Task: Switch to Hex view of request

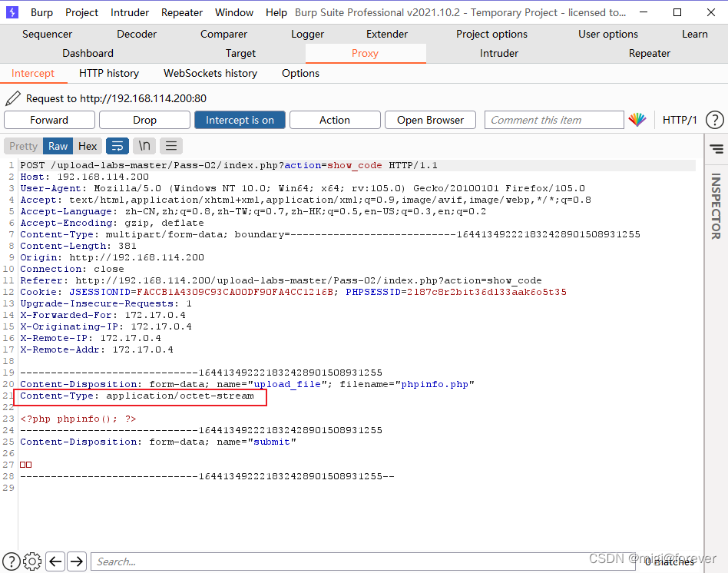Action: 88,146
